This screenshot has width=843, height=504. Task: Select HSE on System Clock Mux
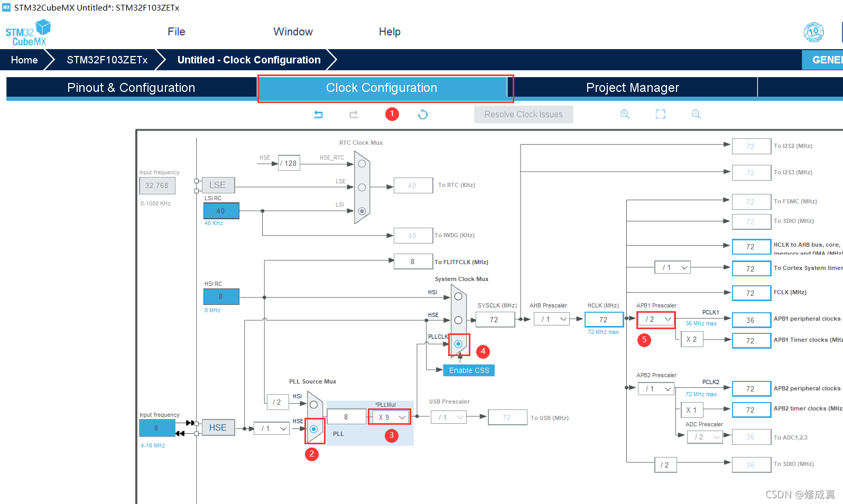458,320
